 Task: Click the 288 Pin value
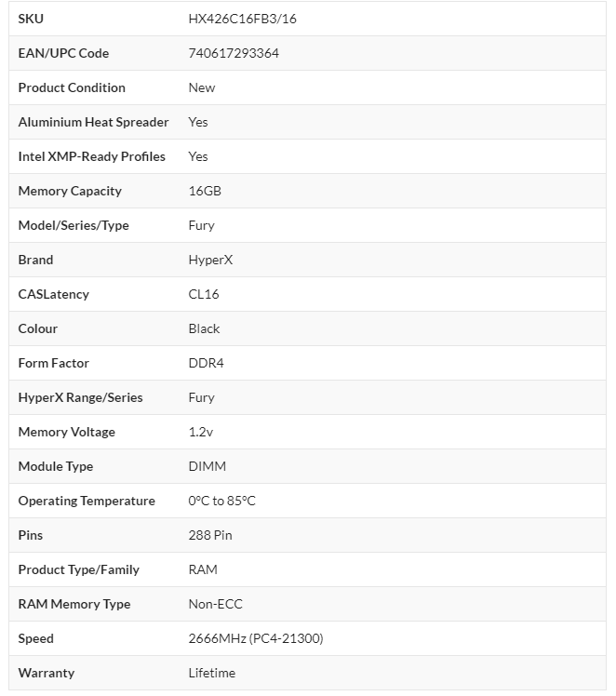[210, 535]
